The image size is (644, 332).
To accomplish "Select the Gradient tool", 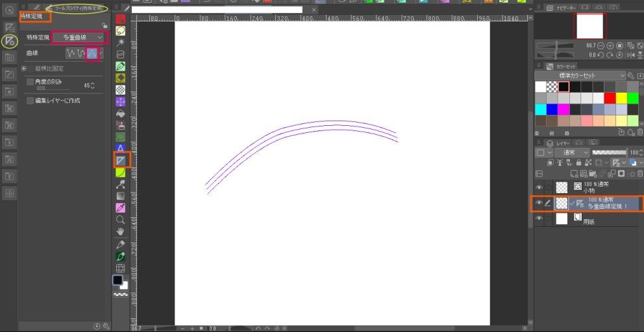I will tap(120, 196).
